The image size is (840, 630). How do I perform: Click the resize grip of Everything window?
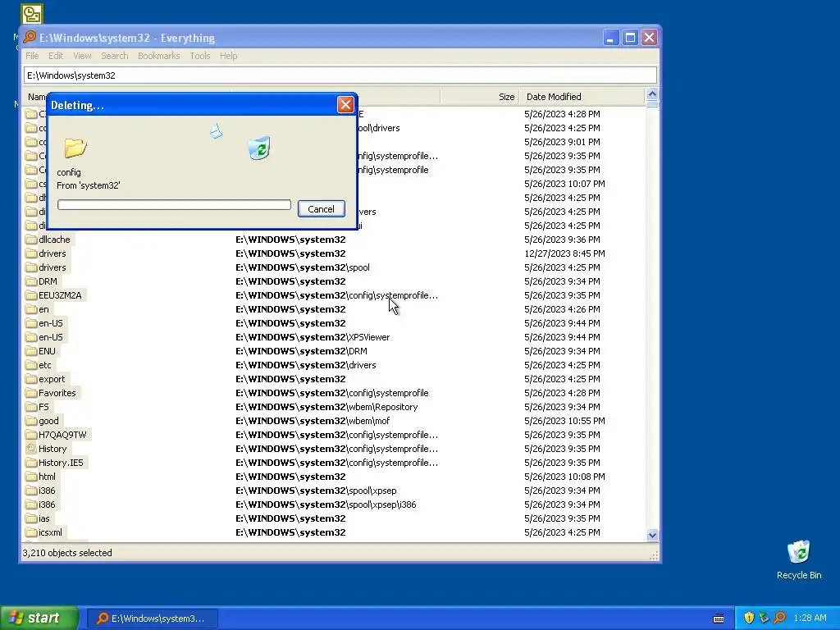tap(654, 556)
